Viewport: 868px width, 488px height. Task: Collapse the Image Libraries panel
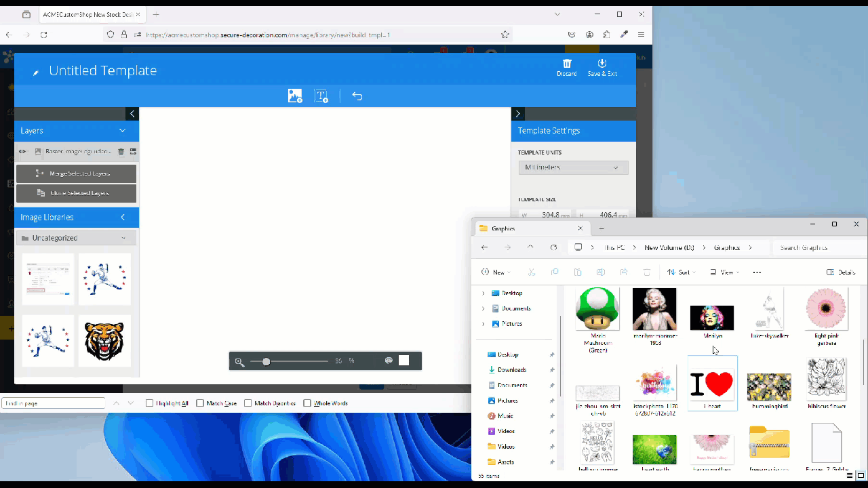[123, 218]
